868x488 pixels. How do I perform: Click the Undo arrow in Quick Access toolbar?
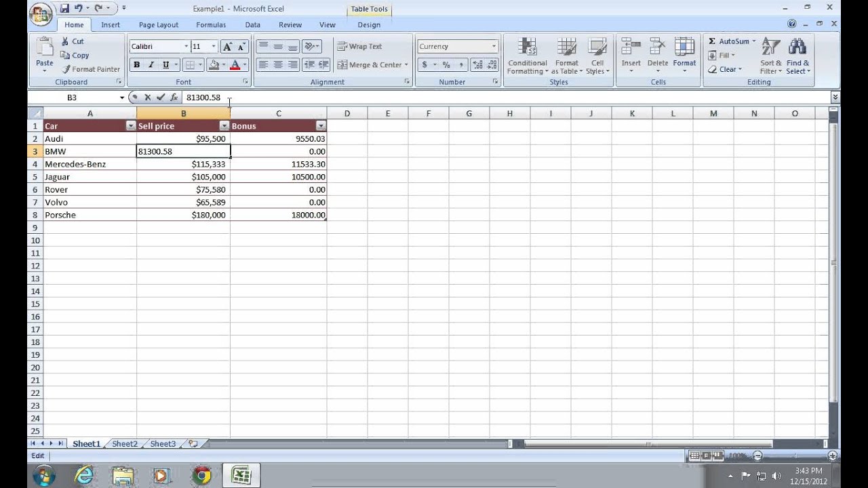tap(79, 9)
